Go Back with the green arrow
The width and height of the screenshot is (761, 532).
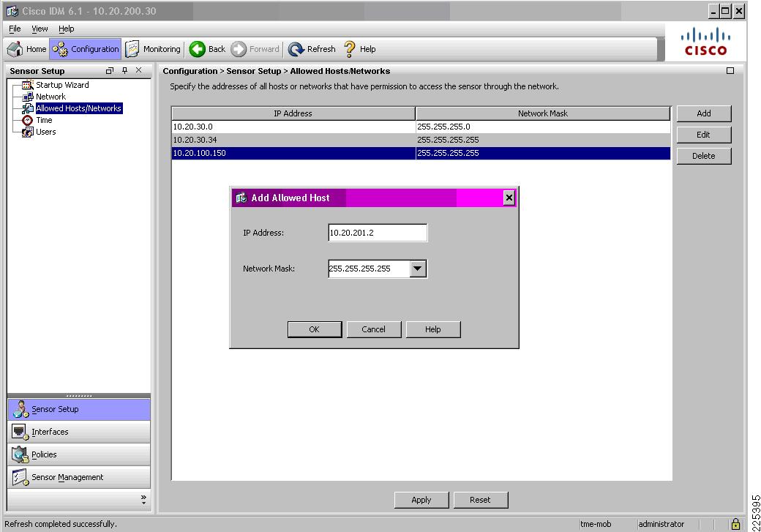click(x=197, y=49)
